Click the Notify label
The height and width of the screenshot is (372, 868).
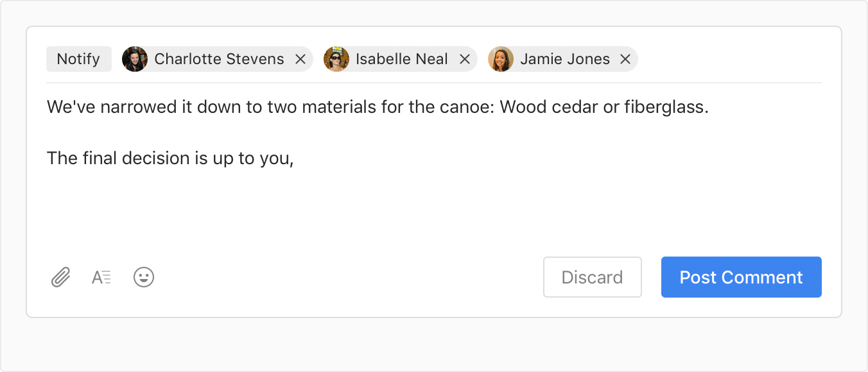click(78, 59)
